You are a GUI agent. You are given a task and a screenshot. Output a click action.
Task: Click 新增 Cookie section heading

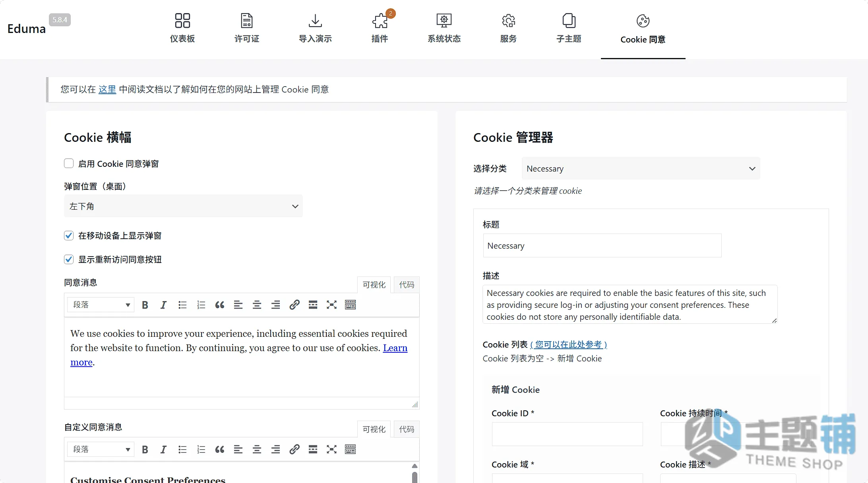515,390
